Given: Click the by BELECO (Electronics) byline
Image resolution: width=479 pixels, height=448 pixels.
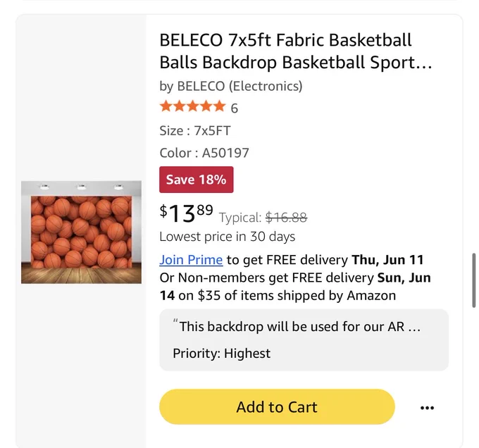Looking at the screenshot, I should [x=231, y=86].
